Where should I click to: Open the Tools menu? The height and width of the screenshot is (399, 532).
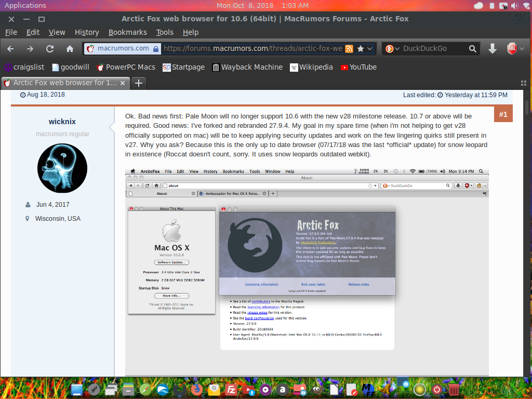(165, 32)
